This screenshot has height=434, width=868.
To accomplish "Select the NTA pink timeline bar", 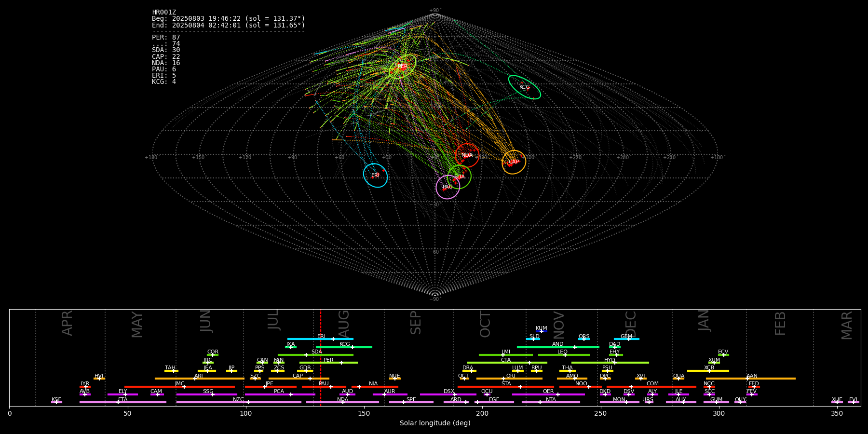I will click(551, 402).
